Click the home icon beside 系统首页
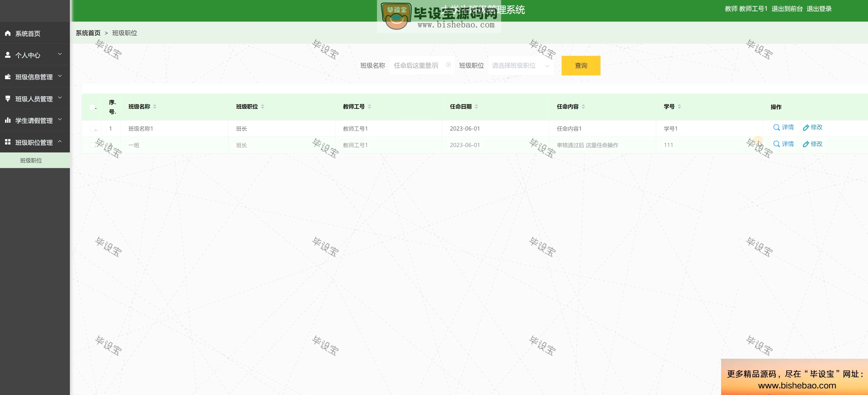The width and height of the screenshot is (868, 395). tap(8, 33)
